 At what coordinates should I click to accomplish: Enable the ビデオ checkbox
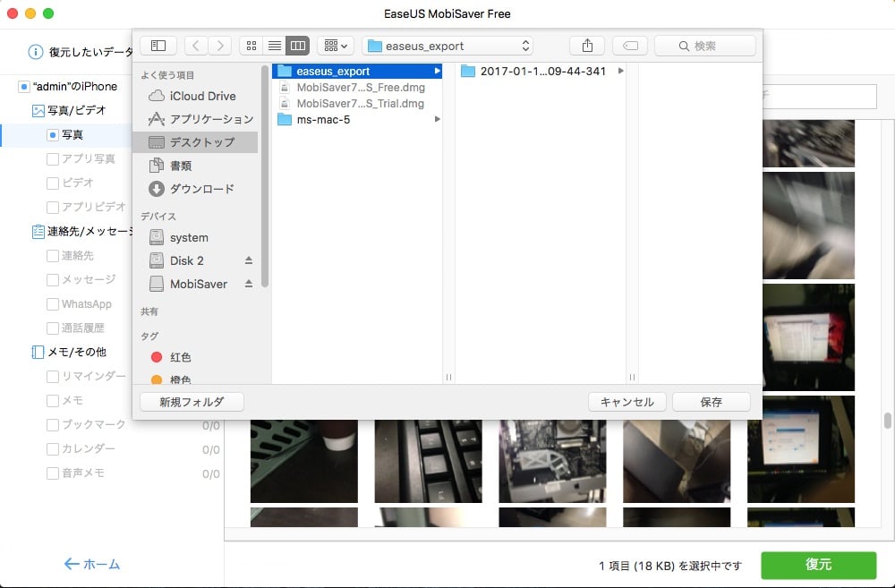tap(53, 183)
